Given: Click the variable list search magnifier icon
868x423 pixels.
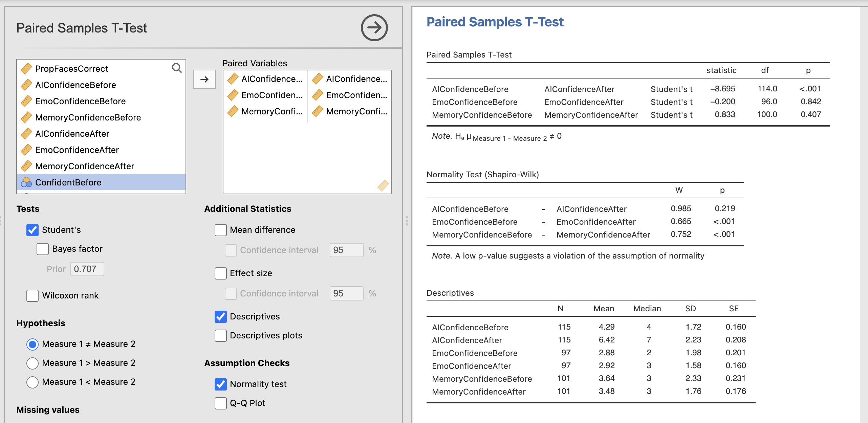Looking at the screenshot, I should pos(176,68).
